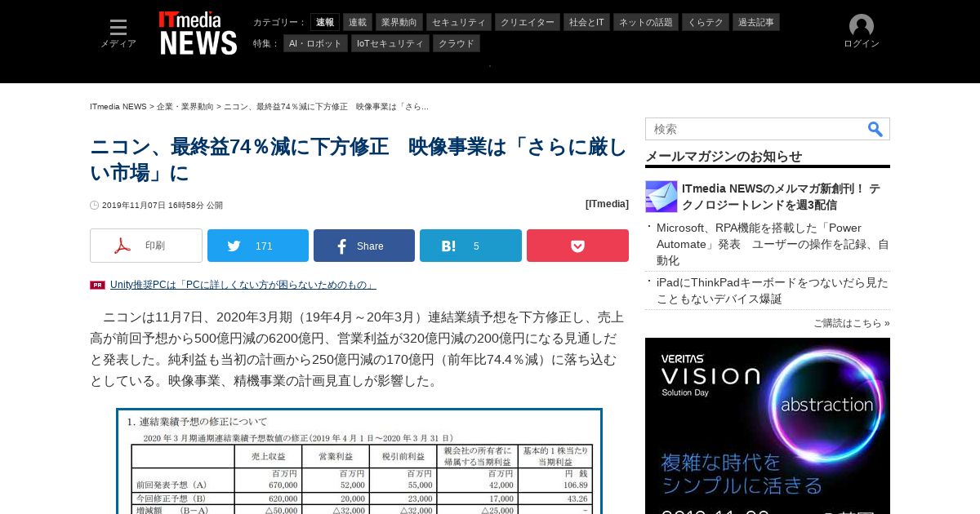
Task: Open Microsoft Power Automate article link
Action: click(773, 244)
